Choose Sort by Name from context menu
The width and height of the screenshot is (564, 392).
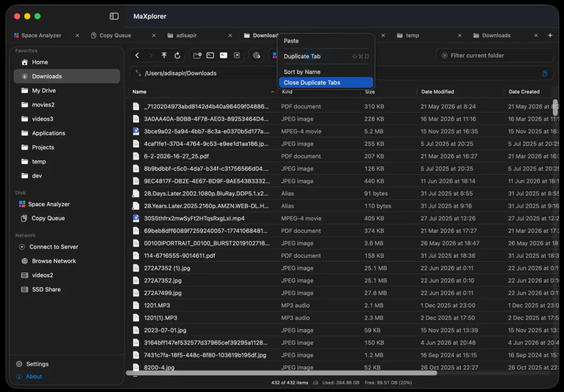pyautogui.click(x=326, y=72)
